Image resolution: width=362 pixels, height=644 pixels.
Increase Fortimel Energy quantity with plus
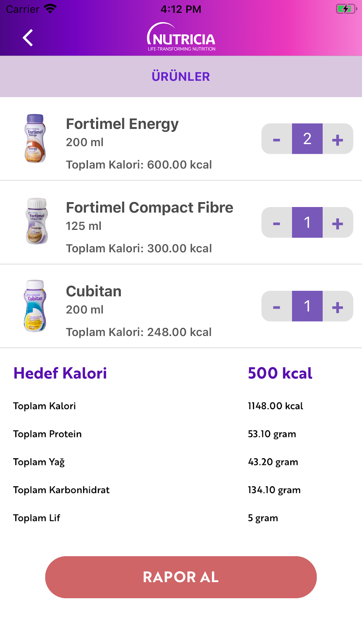pos(338,139)
